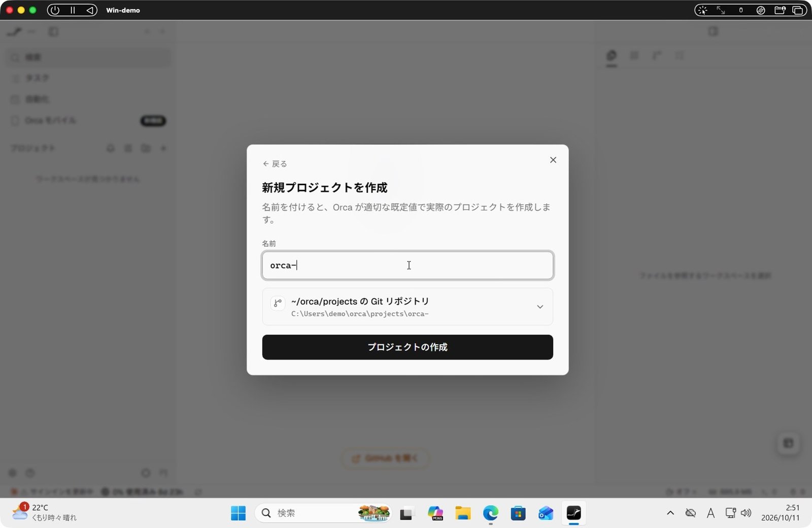
Task: Click the Orca logo icon in the app header
Action: click(x=14, y=31)
